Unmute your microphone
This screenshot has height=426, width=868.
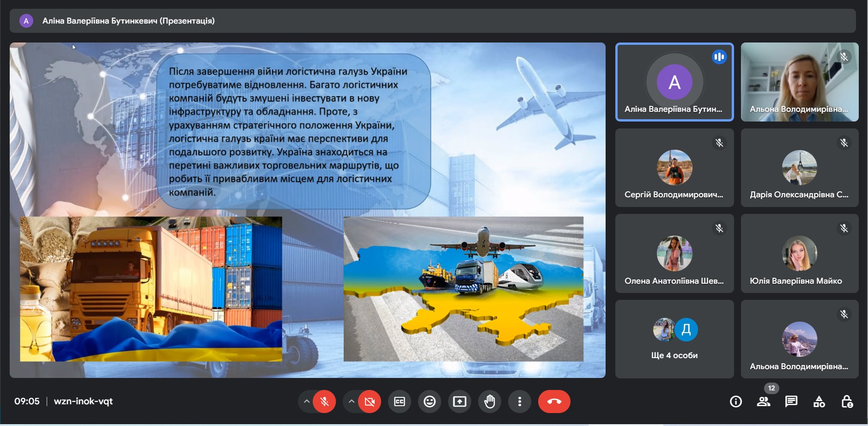pos(324,402)
